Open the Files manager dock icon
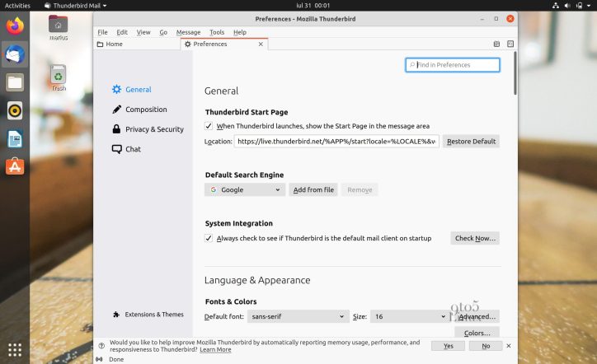This screenshot has width=597, height=364. pos(15,82)
